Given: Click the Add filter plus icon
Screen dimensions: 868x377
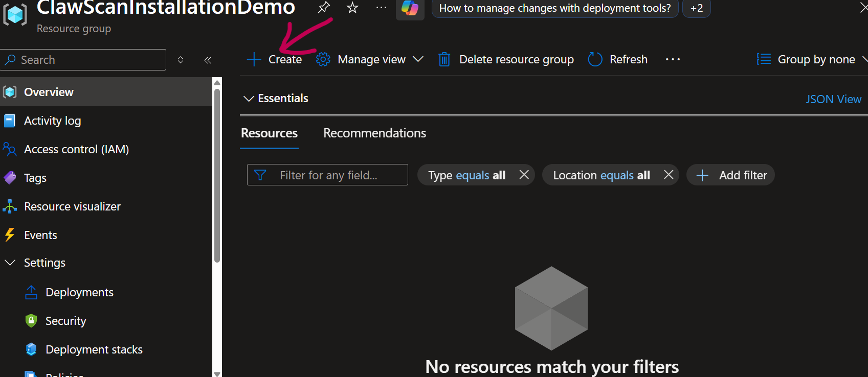Looking at the screenshot, I should [x=702, y=175].
